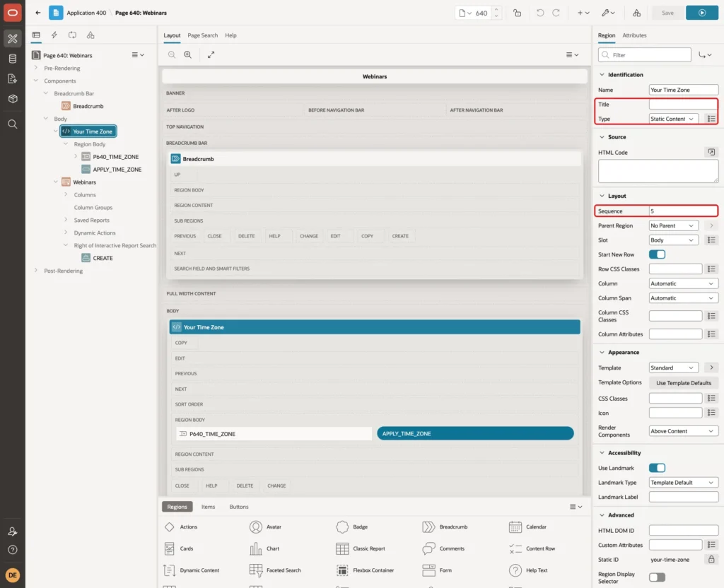The width and height of the screenshot is (724, 588).
Task: Open the Template Standard dropdown
Action: (673, 367)
